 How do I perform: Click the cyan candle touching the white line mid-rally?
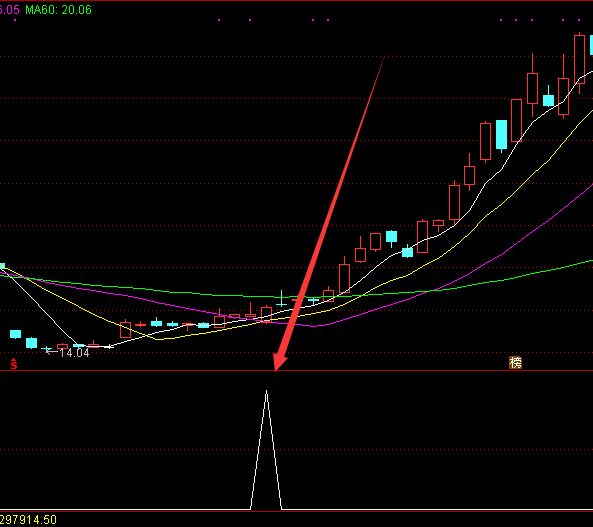[x=407, y=252]
